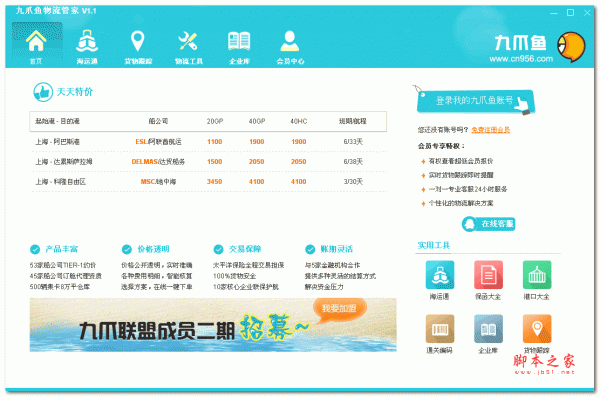Open 货物跟踪 orange pin tool
Screen dimensions: 600x397
536,328
